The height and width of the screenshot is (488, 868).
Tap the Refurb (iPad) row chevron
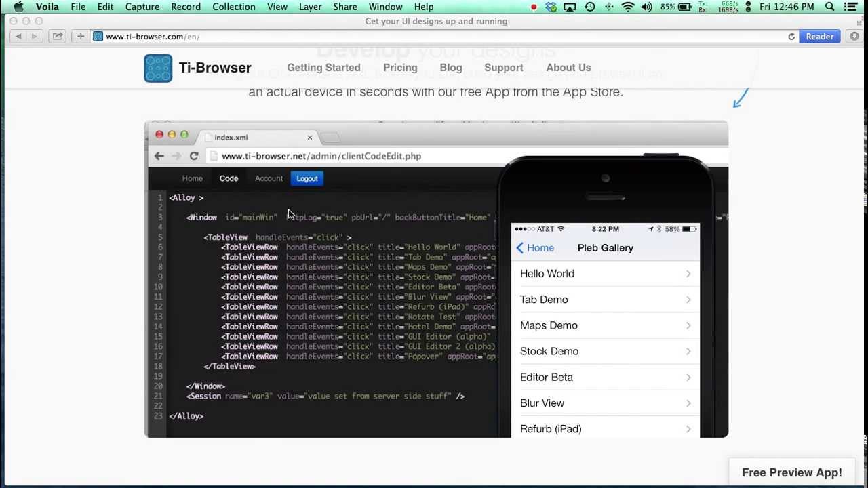coord(688,429)
